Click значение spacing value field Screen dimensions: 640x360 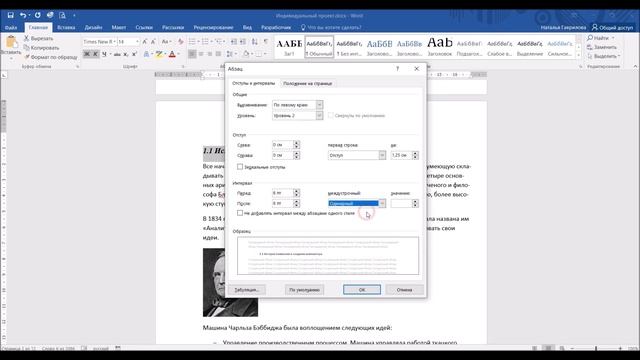click(x=401, y=203)
